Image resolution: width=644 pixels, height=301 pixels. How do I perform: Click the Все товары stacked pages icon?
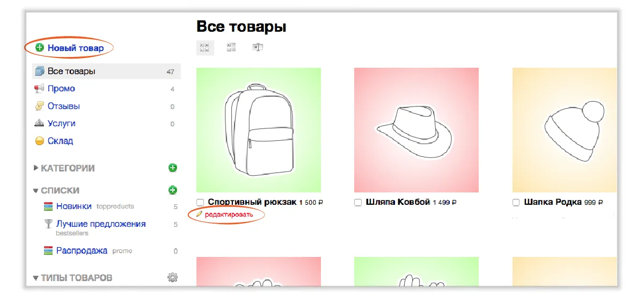point(39,71)
